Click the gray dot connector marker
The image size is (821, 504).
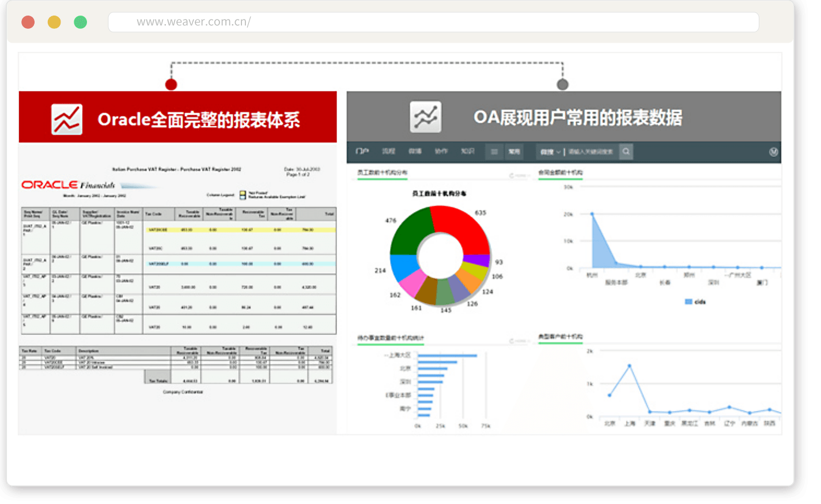point(562,85)
